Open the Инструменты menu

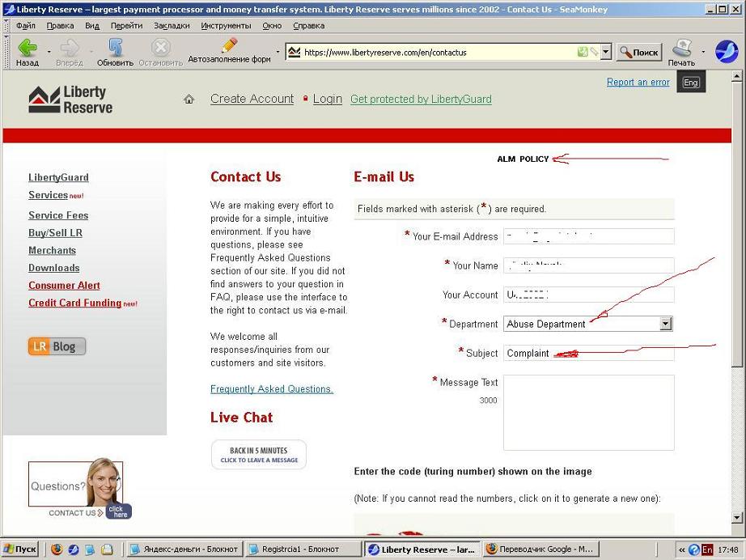226,26
